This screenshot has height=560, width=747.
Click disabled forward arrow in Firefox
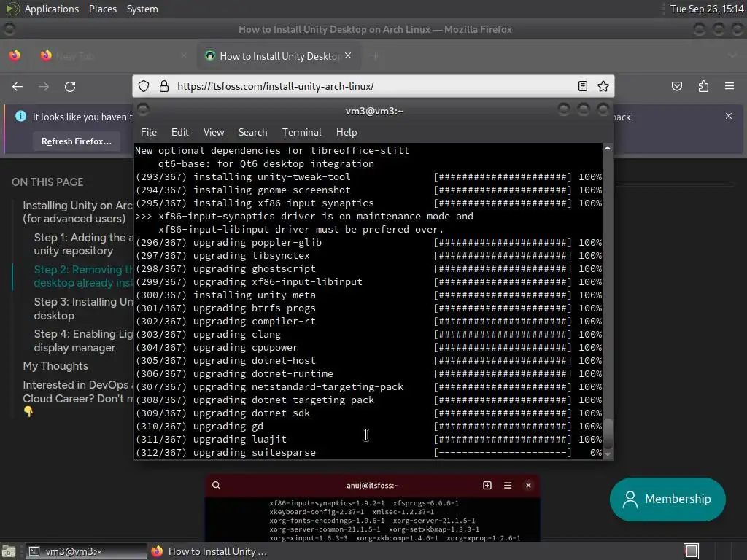44,87
